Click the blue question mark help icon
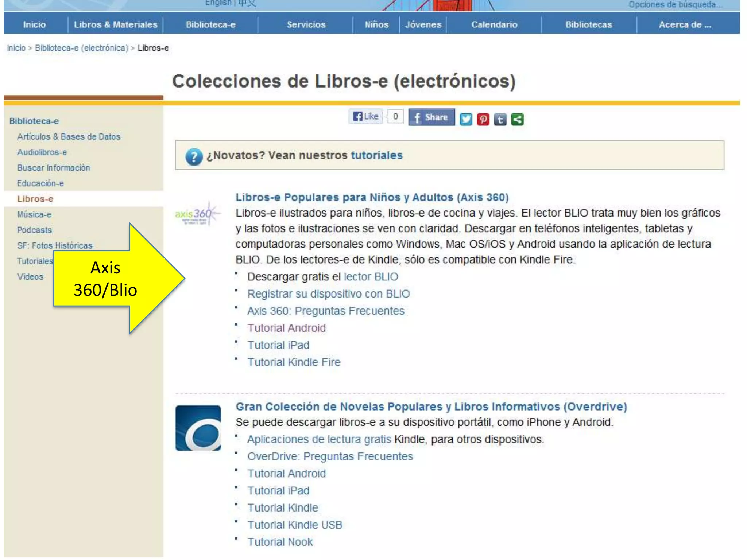This screenshot has width=747, height=560. click(194, 157)
